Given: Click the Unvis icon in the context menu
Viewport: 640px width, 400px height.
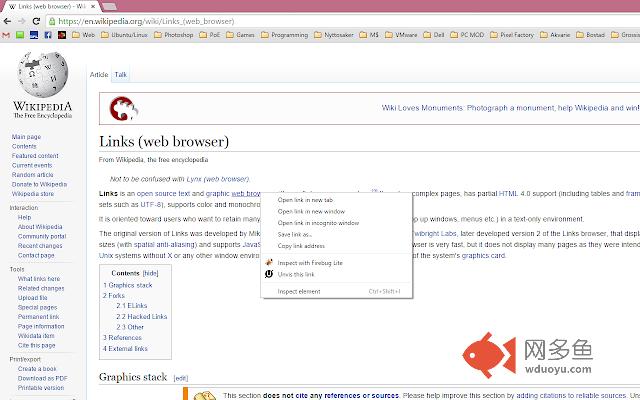Looking at the screenshot, I should click(x=269, y=274).
